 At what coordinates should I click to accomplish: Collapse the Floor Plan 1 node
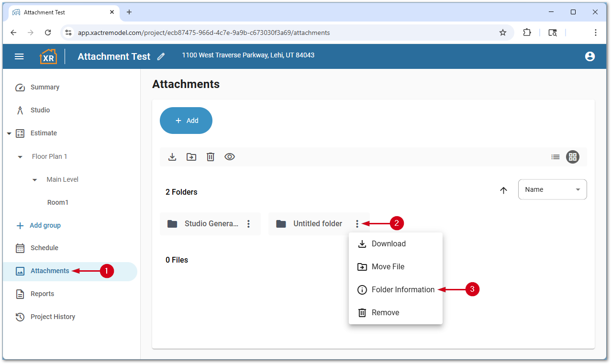tap(20, 157)
